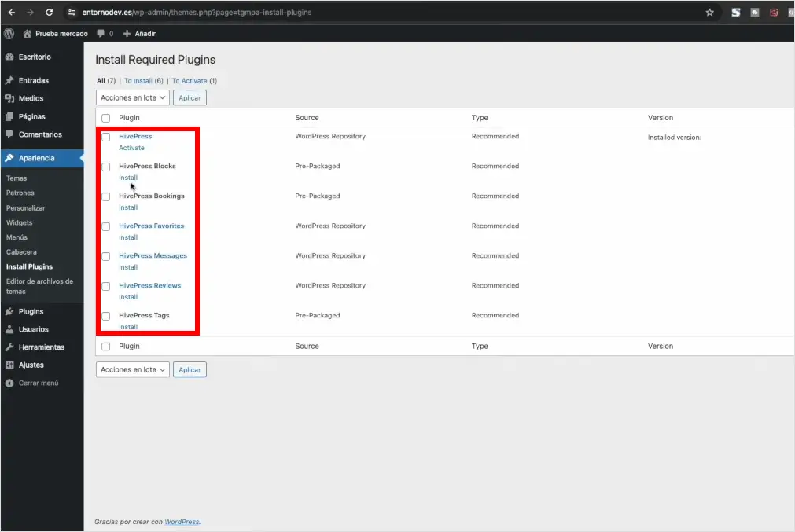
Task: Click the plus icon next to Añadir
Action: 127,34
